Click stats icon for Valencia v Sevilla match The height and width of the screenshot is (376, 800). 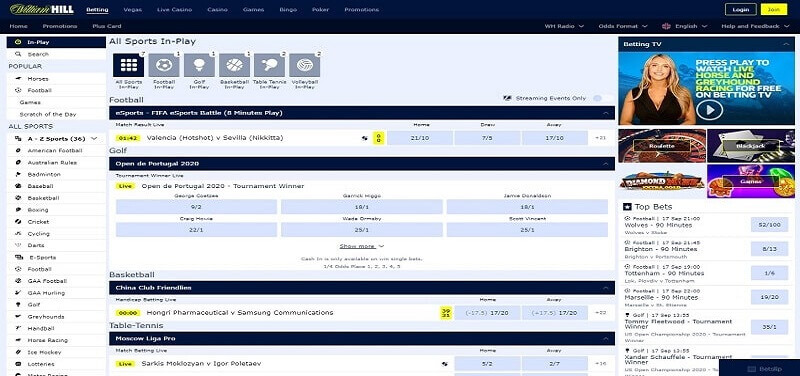[365, 138]
